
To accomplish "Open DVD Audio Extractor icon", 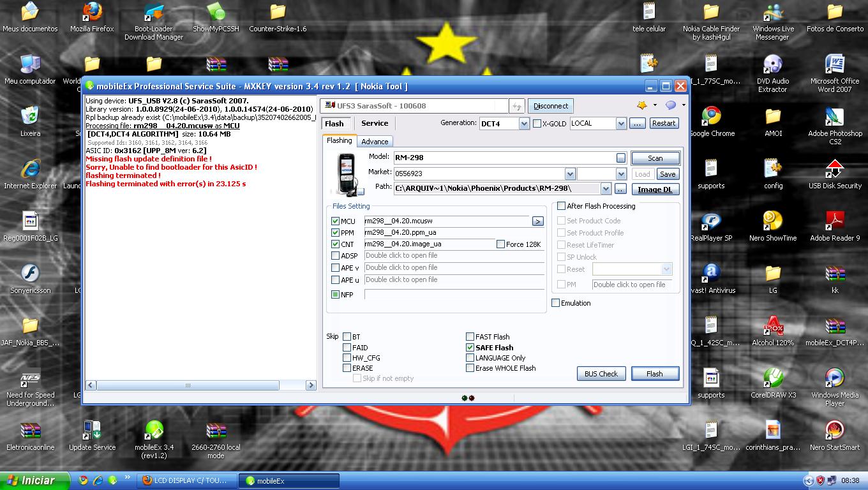I will [x=773, y=64].
